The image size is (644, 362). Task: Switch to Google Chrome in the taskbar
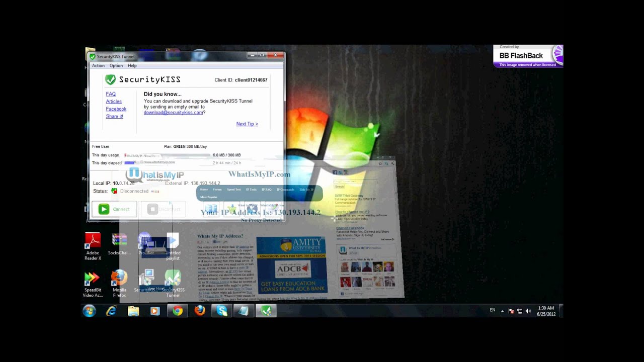click(177, 311)
